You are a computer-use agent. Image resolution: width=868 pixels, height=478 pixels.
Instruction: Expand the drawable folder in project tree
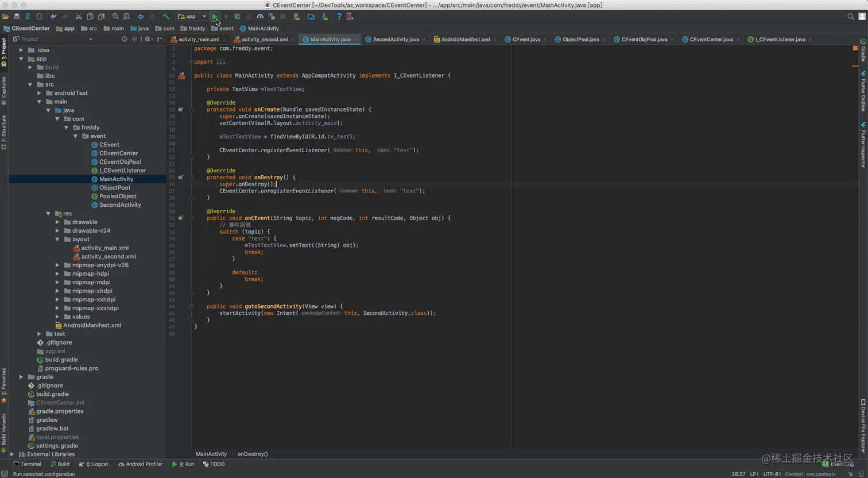pyautogui.click(x=57, y=222)
